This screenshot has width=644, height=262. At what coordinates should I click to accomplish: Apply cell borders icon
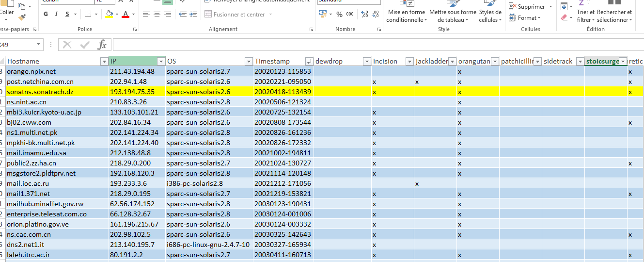88,14
